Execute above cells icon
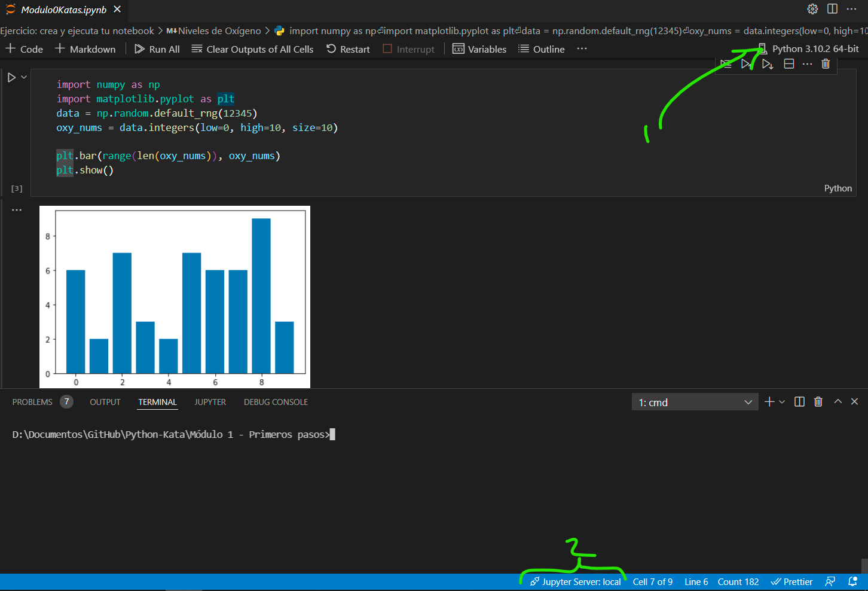 (747, 64)
